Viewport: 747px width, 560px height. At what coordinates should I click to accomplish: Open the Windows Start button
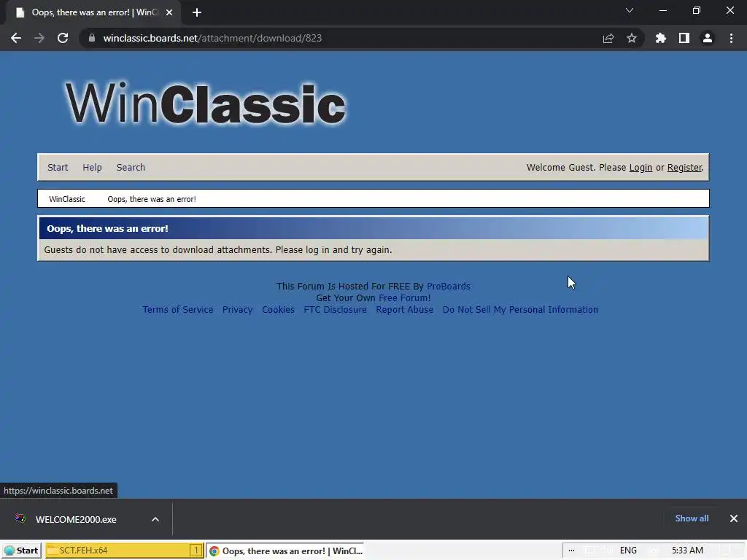coord(21,551)
